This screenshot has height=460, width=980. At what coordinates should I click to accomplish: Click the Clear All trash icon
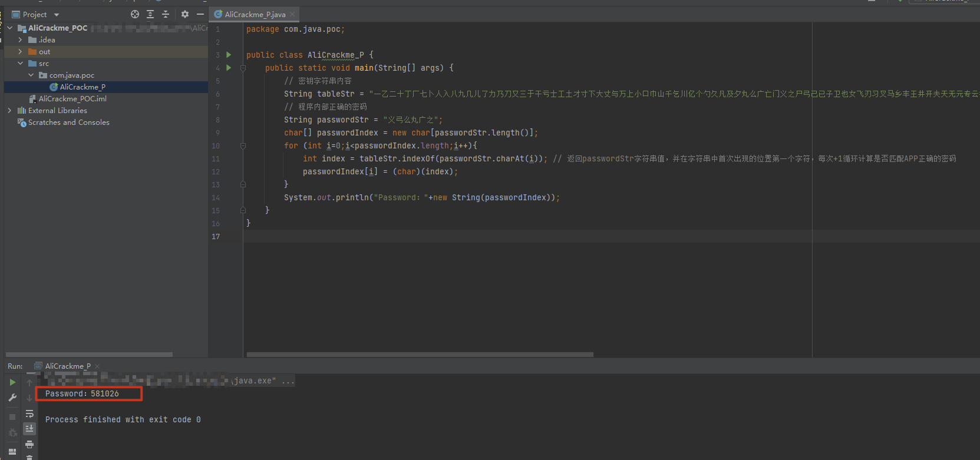click(x=29, y=457)
